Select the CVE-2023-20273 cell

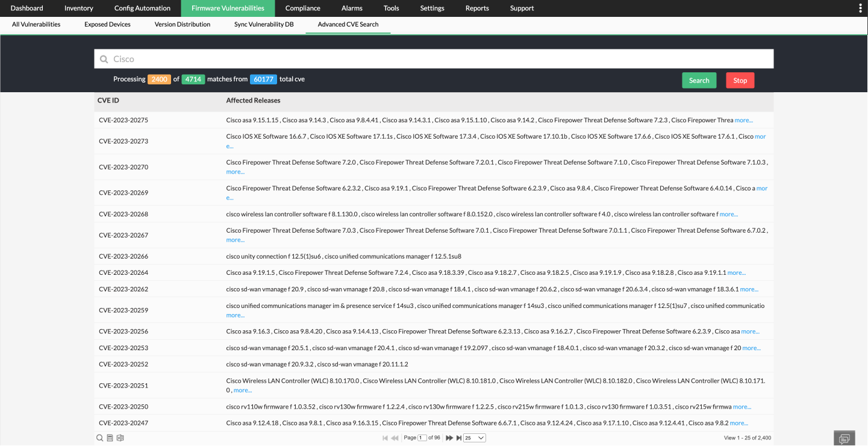(123, 141)
